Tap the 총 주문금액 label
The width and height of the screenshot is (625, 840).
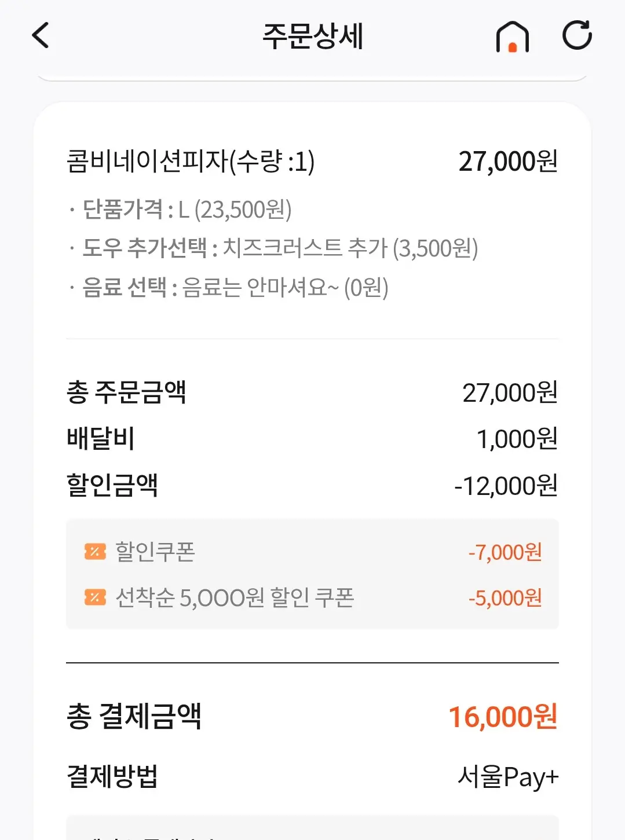(x=126, y=393)
